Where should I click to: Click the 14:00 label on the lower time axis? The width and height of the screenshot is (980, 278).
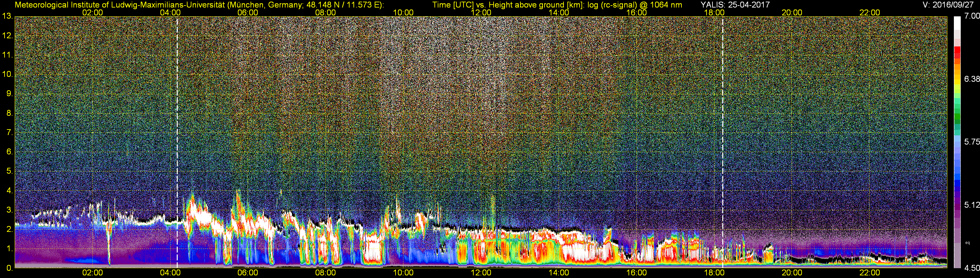[559, 273]
